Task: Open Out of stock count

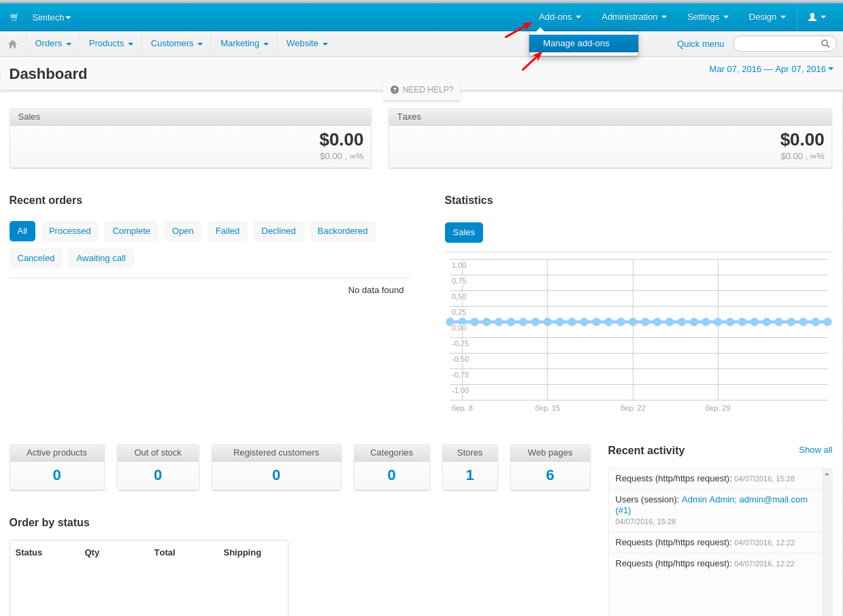Action: pos(158,475)
